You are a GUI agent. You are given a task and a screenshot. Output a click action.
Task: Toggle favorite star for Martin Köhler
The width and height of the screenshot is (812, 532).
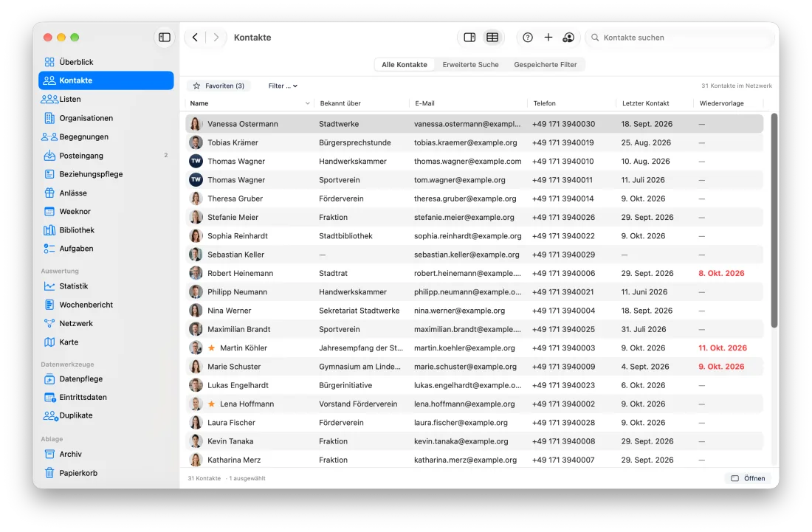click(211, 348)
